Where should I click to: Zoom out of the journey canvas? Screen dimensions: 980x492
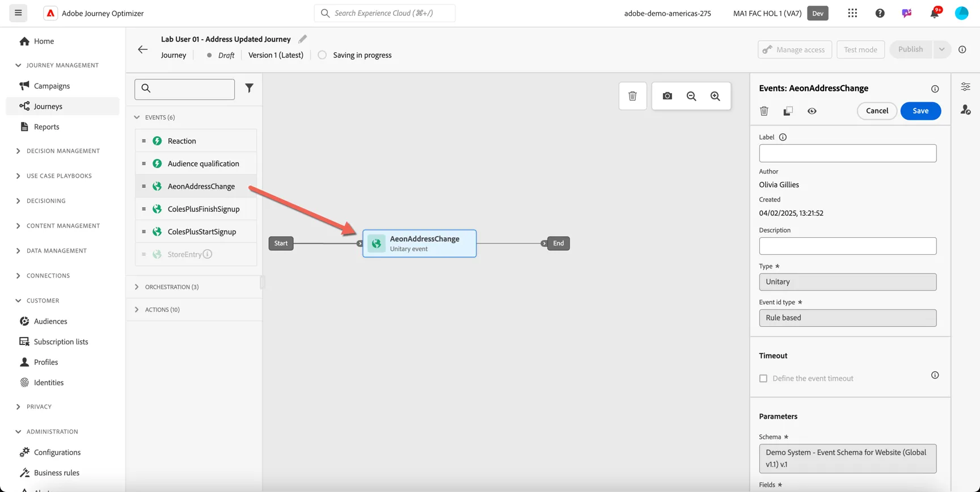pos(691,96)
